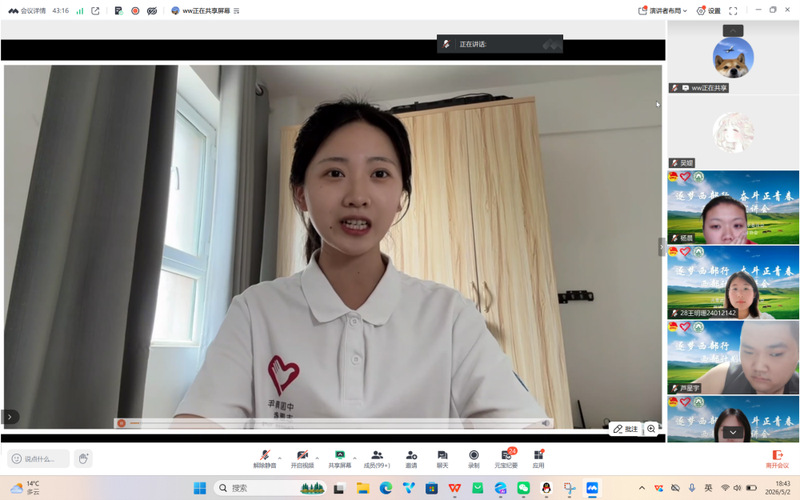Start recording with the record icon

473,458
